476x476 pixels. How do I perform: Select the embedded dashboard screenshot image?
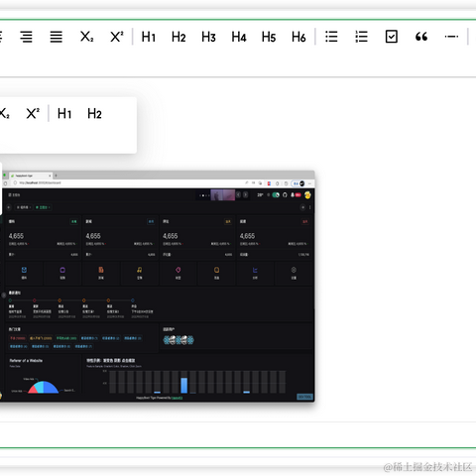158,287
